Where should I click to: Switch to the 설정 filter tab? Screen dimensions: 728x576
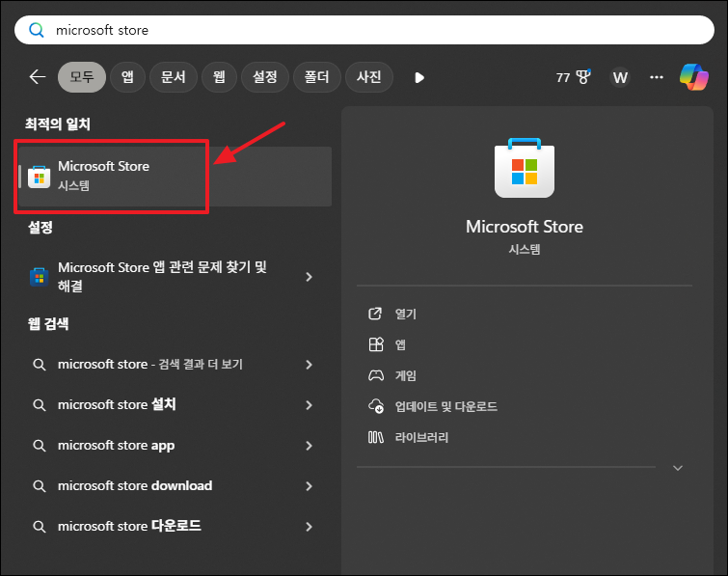click(x=265, y=77)
